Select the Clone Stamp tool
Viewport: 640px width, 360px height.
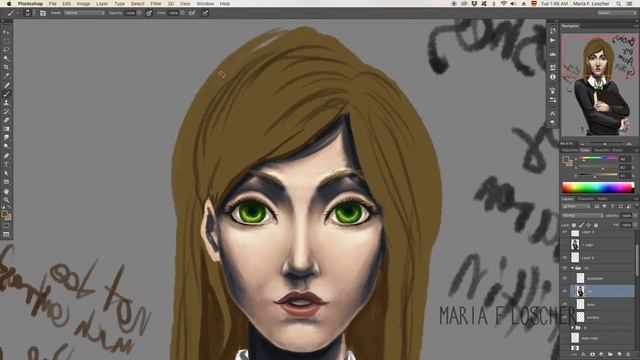click(x=6, y=103)
